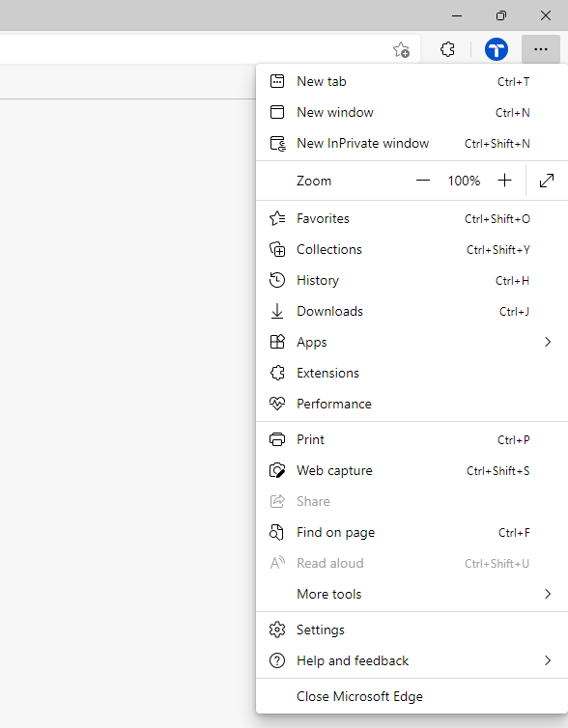Screen dimensions: 568x728
Task: Open the blue profile avatar
Action: coord(496,49)
